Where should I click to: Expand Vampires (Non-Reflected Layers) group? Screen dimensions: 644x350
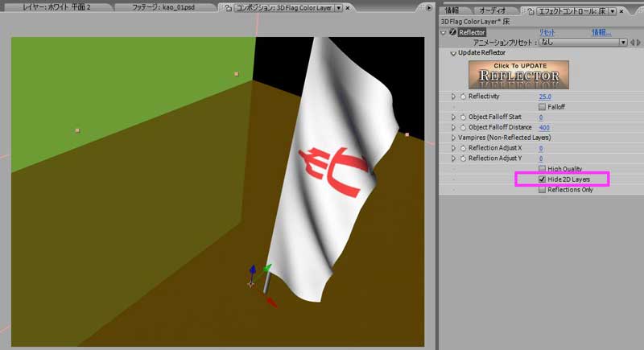point(453,138)
